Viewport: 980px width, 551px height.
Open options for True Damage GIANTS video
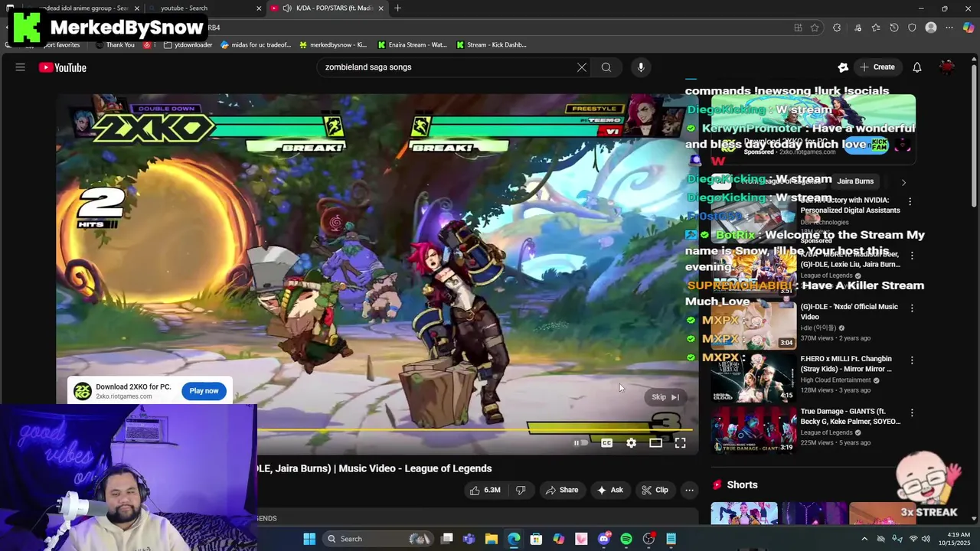(912, 412)
